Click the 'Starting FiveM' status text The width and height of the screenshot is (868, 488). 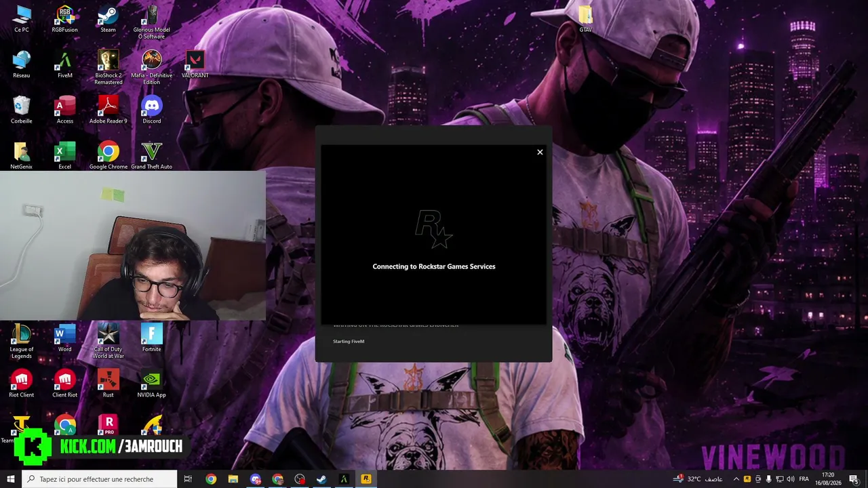click(349, 342)
